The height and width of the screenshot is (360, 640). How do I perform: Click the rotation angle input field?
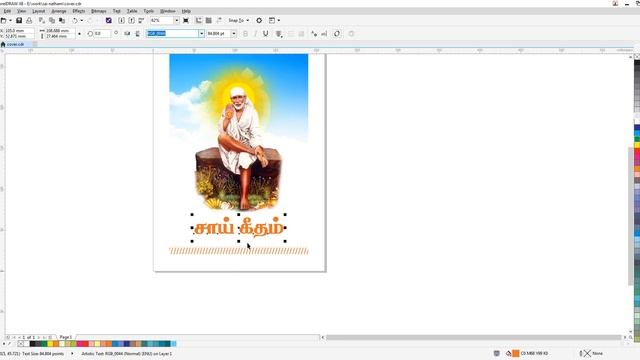tap(102, 34)
